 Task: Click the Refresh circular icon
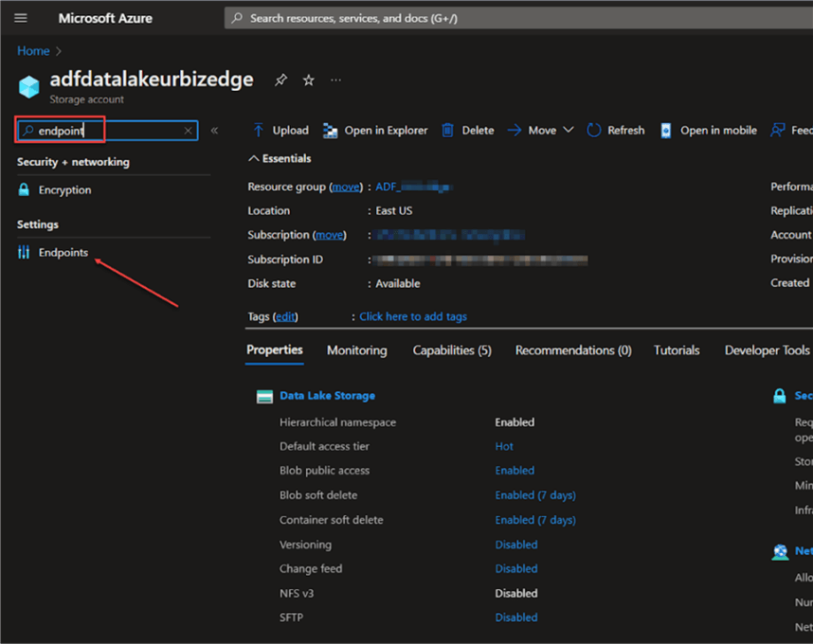(x=594, y=130)
